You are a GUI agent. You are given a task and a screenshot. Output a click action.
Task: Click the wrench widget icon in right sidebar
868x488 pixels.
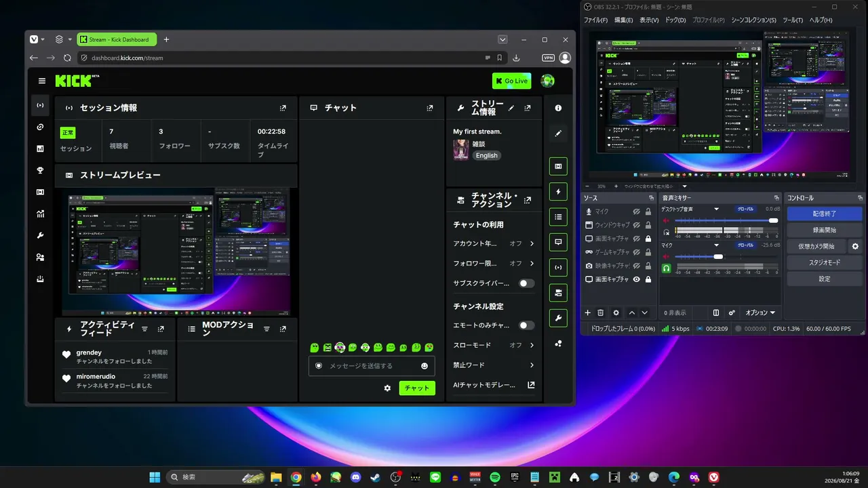[x=558, y=318]
